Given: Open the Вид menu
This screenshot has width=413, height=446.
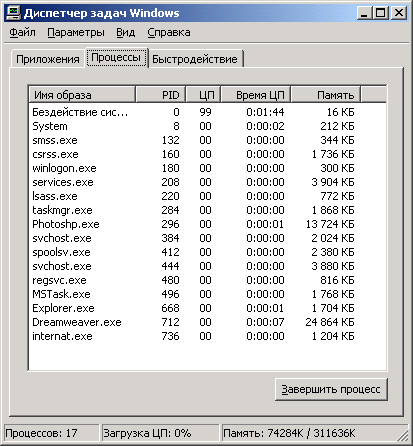Looking at the screenshot, I should [x=125, y=32].
